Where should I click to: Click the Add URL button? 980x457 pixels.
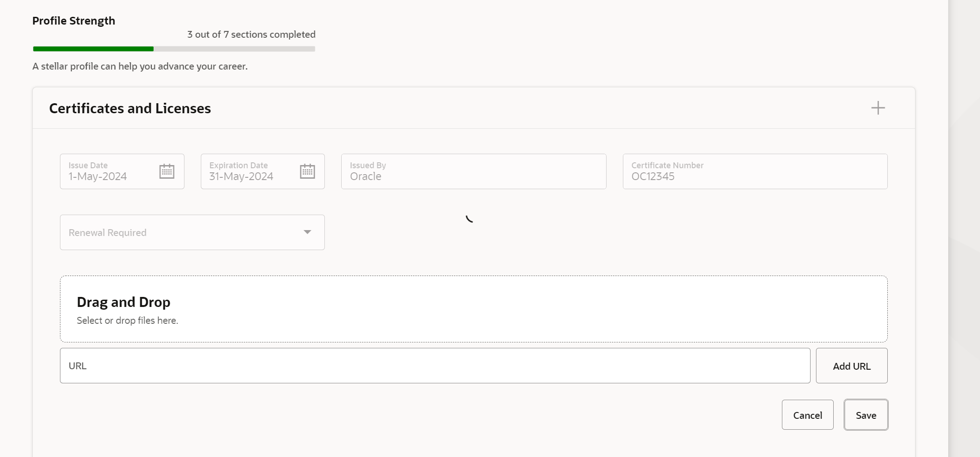(x=851, y=365)
